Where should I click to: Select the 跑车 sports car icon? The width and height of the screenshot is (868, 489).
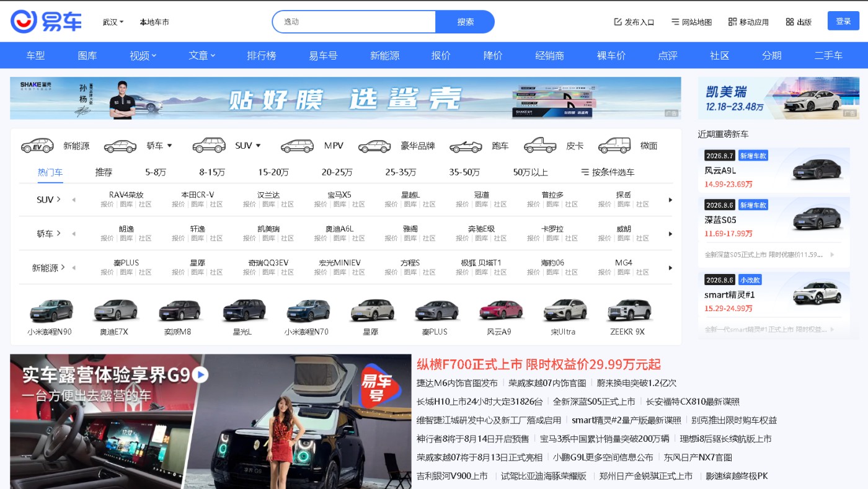(x=466, y=146)
